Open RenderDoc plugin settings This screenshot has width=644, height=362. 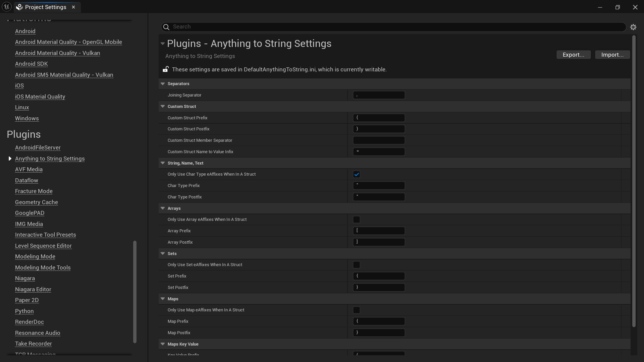pyautogui.click(x=30, y=322)
